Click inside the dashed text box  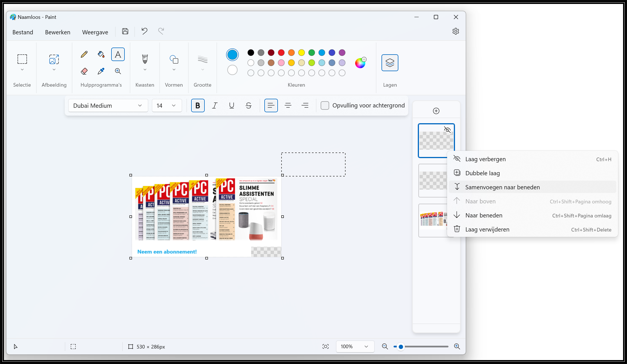click(313, 165)
